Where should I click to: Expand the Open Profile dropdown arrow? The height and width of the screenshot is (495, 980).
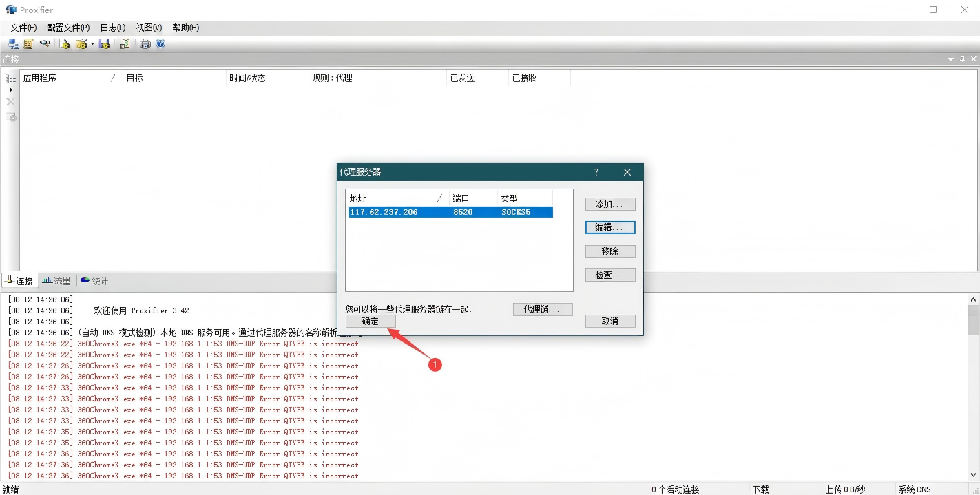pos(92,44)
